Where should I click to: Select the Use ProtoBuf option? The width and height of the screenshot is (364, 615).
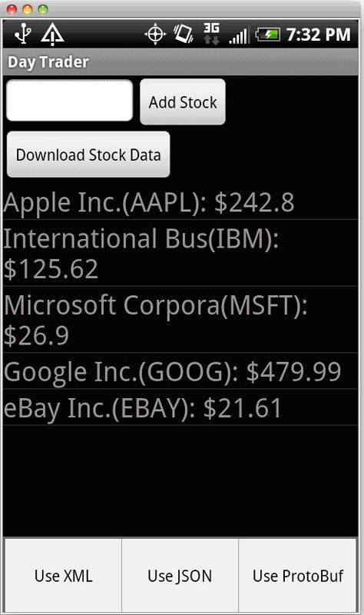click(x=298, y=575)
